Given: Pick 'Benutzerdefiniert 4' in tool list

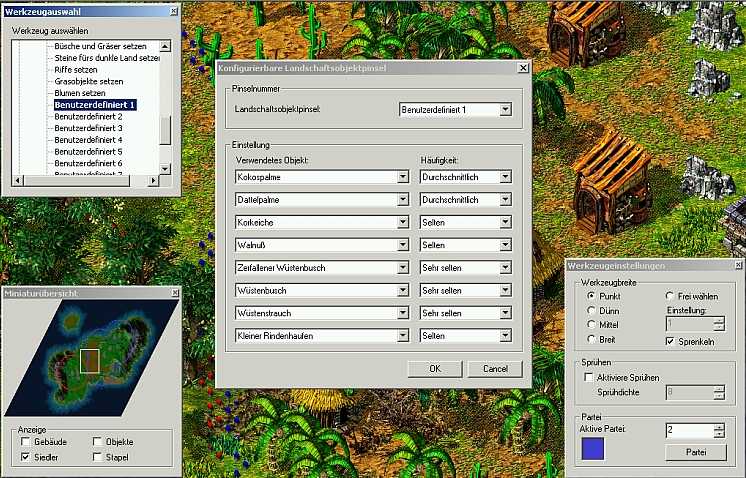Looking at the screenshot, I should [x=88, y=140].
